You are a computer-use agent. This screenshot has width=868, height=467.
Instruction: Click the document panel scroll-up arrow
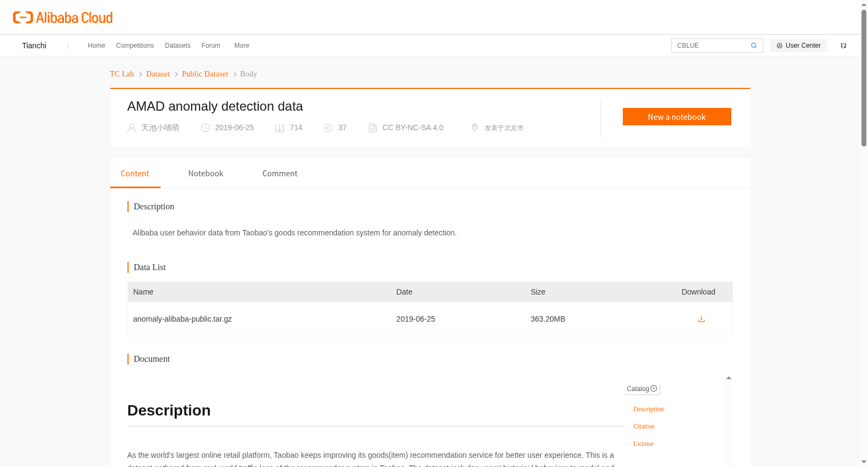click(729, 378)
